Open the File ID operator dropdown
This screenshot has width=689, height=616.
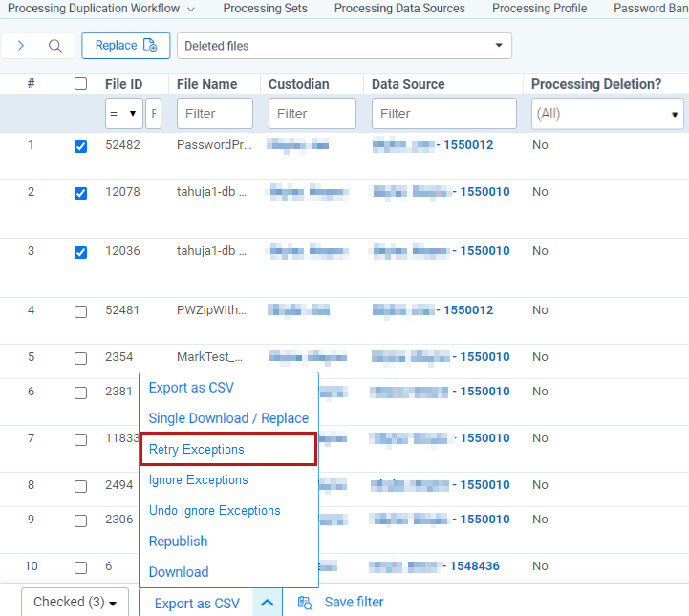point(124,114)
